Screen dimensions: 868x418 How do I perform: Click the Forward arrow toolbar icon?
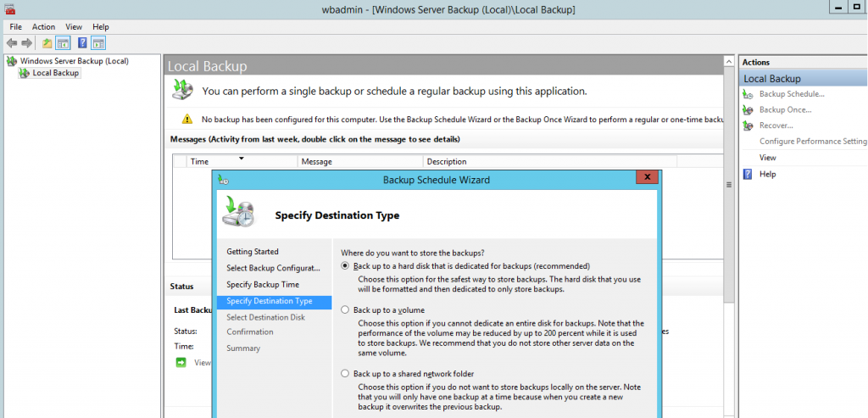click(x=26, y=43)
